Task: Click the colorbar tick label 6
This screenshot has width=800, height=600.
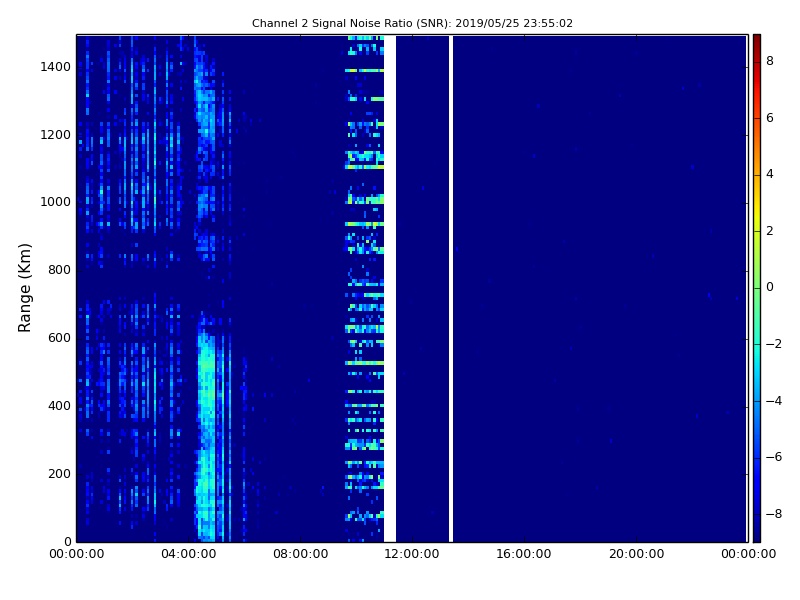Action: click(770, 118)
